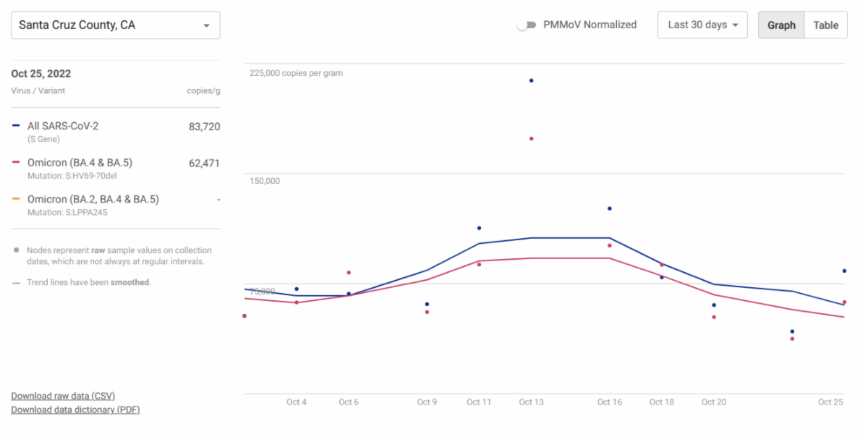Click the Oct 20 axis date label
The height and width of the screenshot is (437, 868).
click(x=714, y=402)
